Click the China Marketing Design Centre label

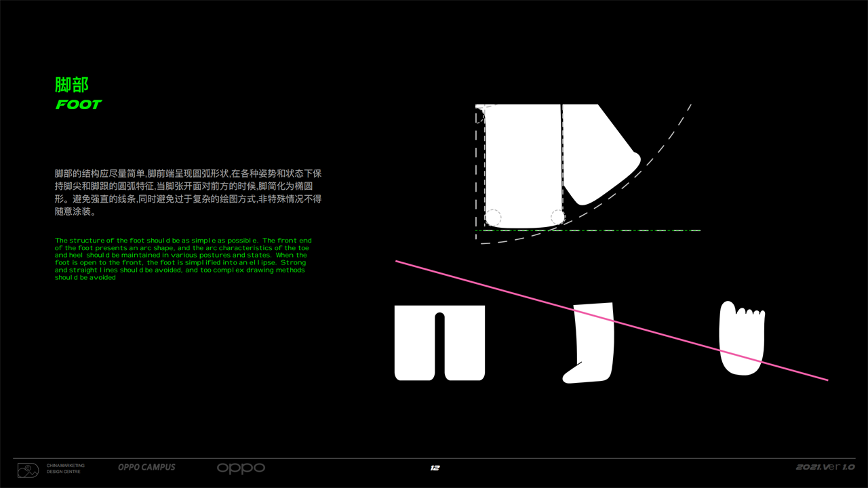[x=66, y=468]
